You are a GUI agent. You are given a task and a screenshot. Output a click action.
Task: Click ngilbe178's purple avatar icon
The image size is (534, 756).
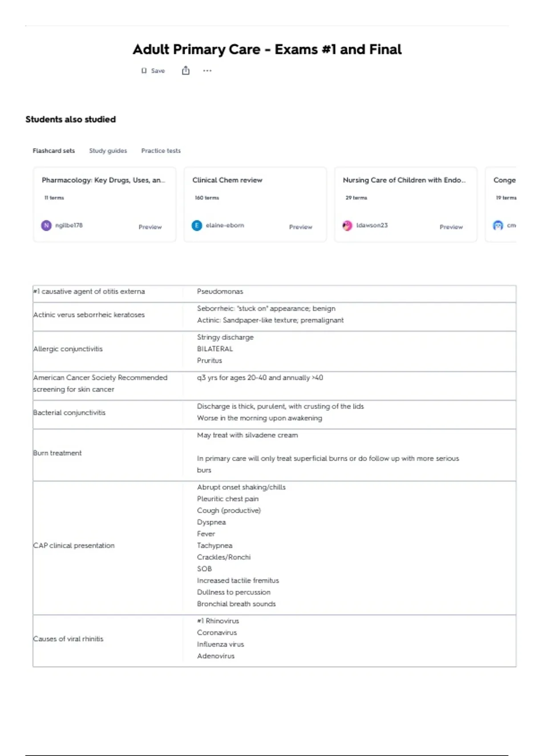pos(46,225)
